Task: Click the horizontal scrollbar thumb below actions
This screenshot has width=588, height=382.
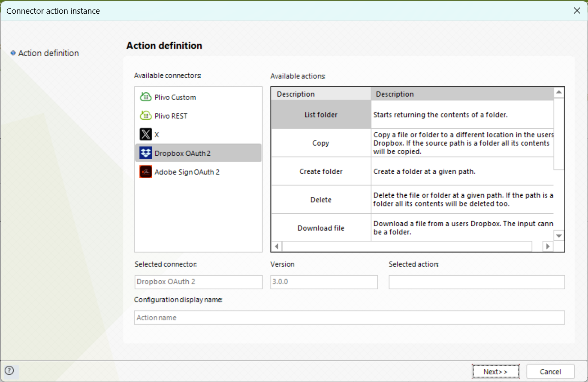Action: coord(407,246)
